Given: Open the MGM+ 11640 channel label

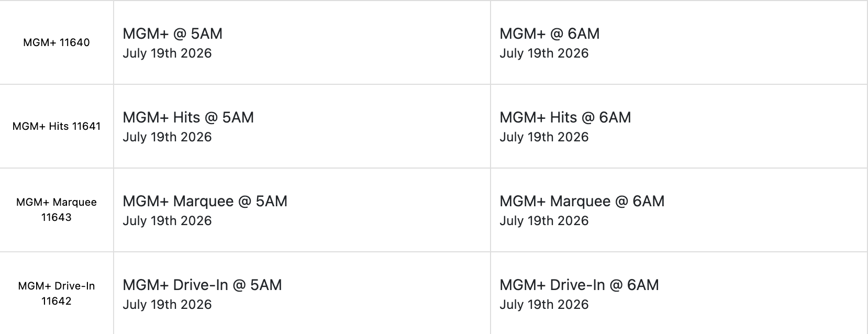Looking at the screenshot, I should (x=57, y=42).
